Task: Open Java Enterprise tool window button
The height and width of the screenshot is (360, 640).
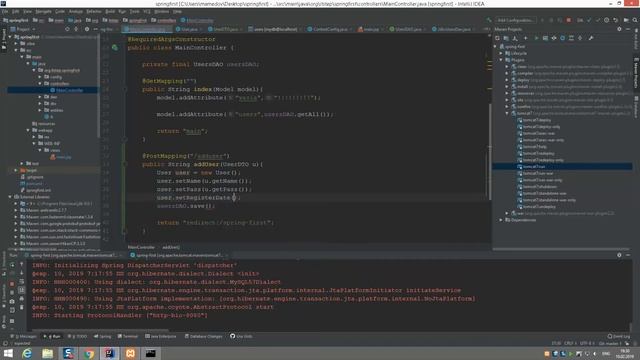Action: (x=161, y=336)
